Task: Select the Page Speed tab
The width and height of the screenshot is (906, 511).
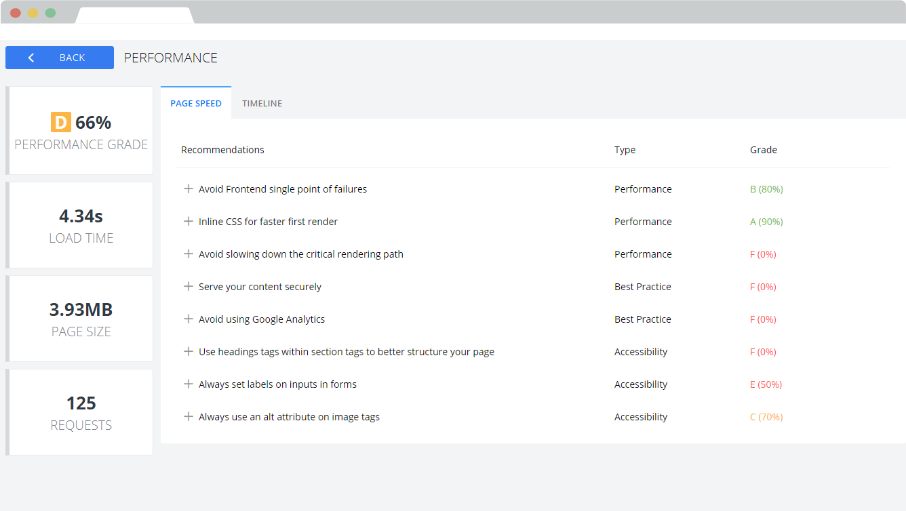Action: pyautogui.click(x=196, y=103)
